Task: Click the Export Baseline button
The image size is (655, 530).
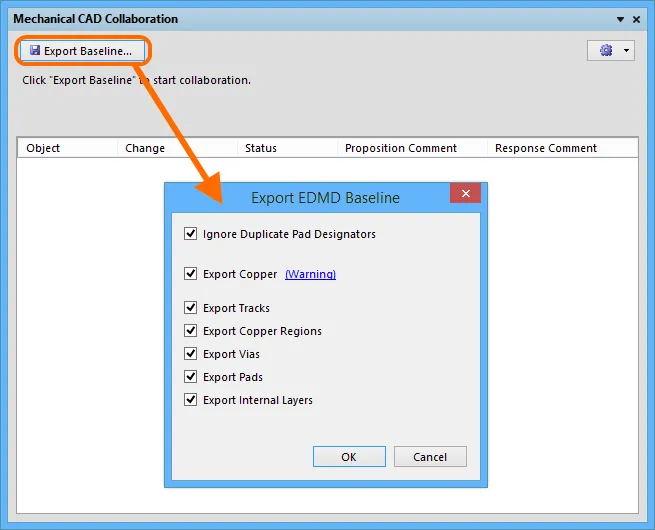Action: [82, 51]
